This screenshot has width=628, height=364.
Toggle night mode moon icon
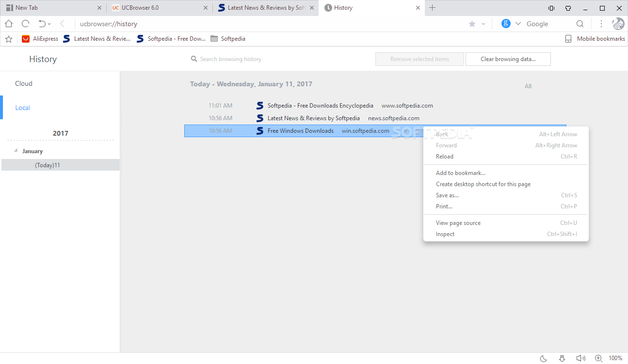544,358
